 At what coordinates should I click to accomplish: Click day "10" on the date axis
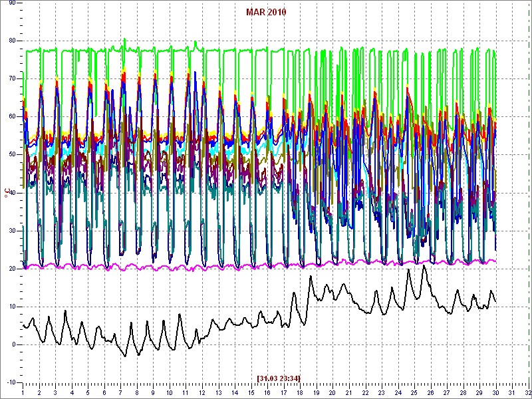tap(170, 392)
